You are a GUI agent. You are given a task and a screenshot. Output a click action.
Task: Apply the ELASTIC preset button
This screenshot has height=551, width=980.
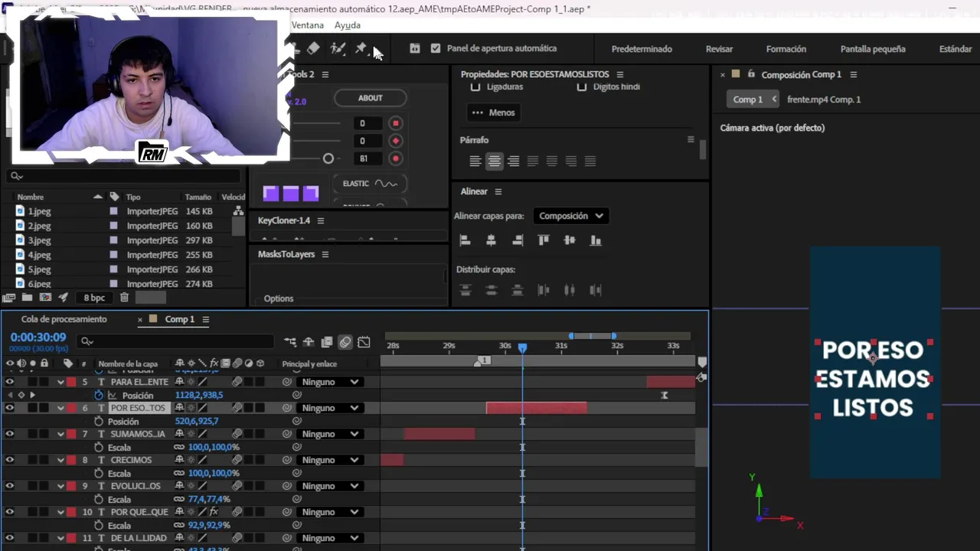point(369,184)
